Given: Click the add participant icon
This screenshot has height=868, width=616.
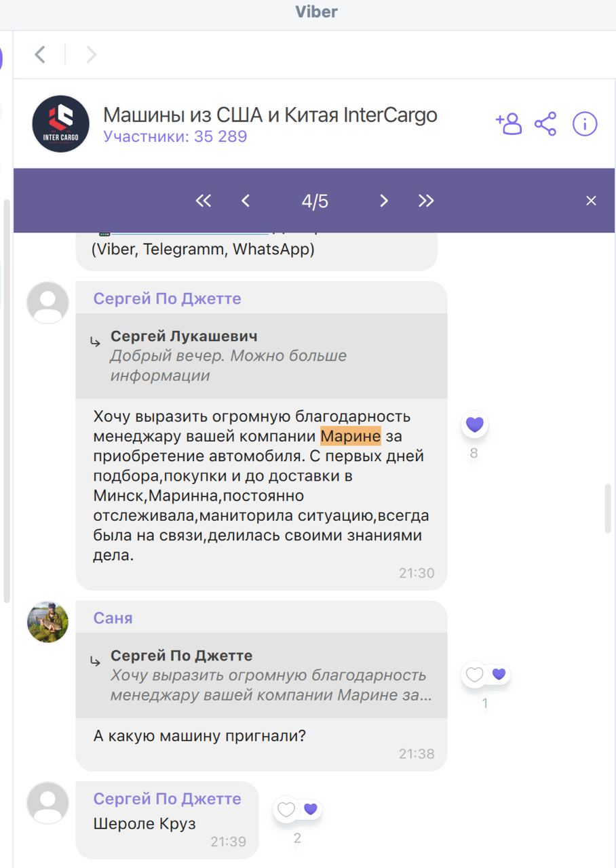Looking at the screenshot, I should (x=509, y=124).
